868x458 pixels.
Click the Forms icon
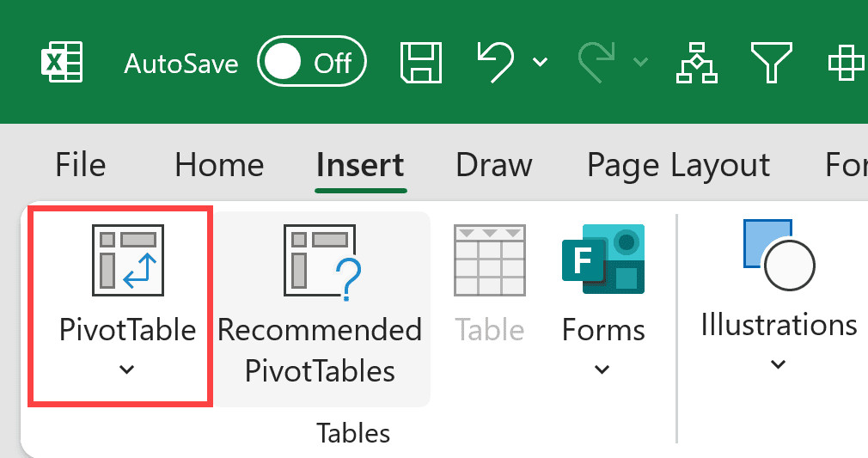coord(602,258)
